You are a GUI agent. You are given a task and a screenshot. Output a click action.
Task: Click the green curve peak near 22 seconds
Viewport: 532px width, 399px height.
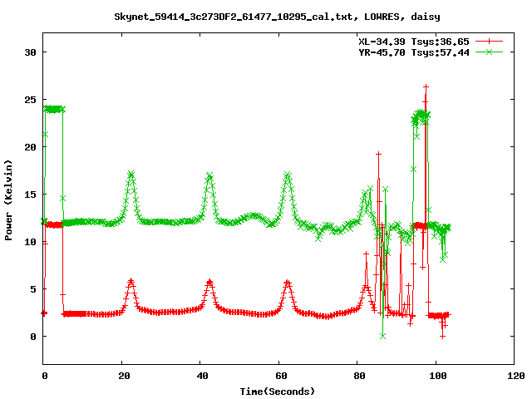(x=131, y=175)
